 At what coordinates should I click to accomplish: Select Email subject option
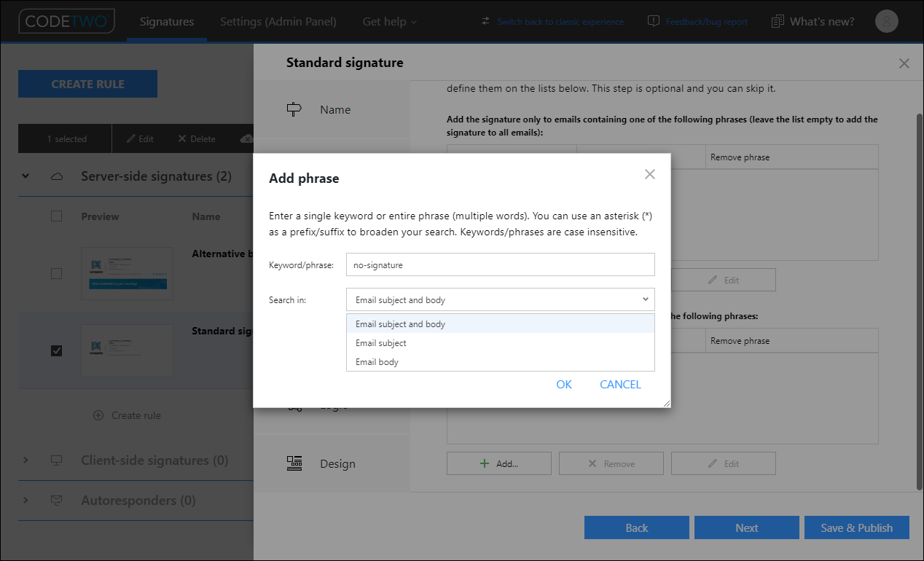click(500, 343)
